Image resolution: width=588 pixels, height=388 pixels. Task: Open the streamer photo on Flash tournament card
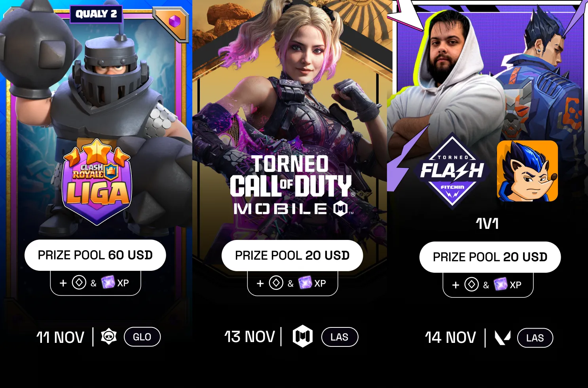[x=447, y=71]
